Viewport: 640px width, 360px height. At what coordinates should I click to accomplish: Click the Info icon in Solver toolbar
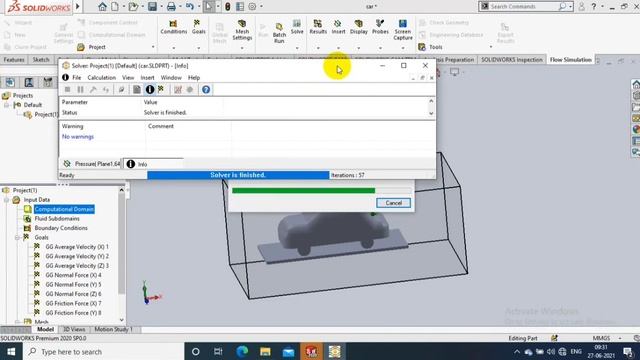coord(150,89)
